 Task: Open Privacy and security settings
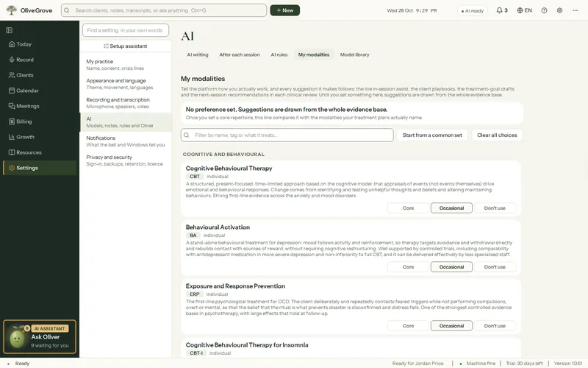coord(126,160)
